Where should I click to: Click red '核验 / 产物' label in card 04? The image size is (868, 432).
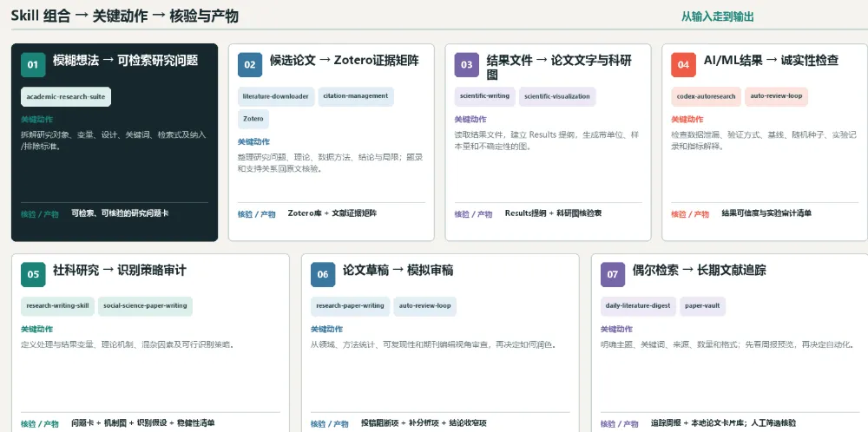(690, 214)
